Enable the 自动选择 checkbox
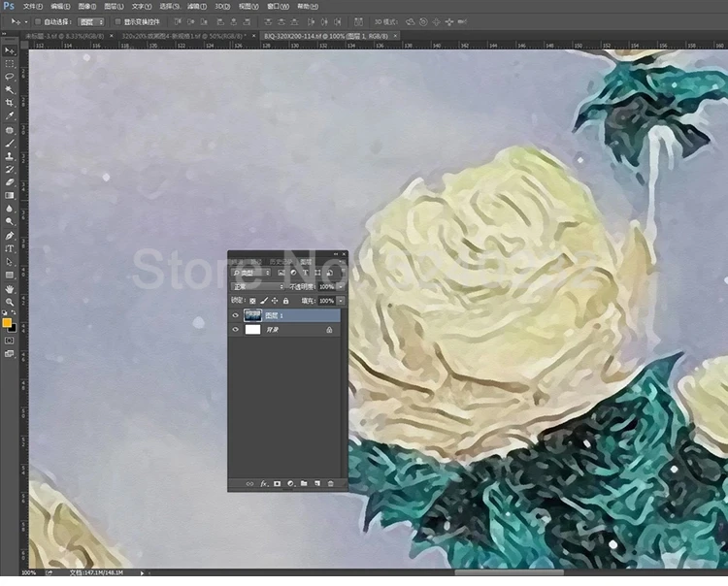Image resolution: width=728 pixels, height=586 pixels. pyautogui.click(x=37, y=20)
